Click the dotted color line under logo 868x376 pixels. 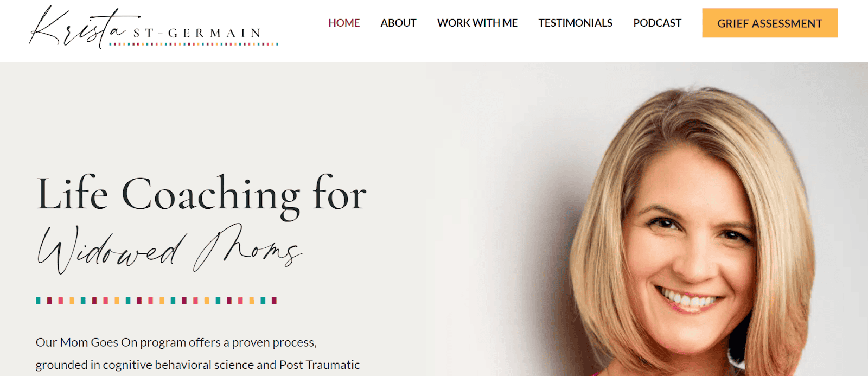pos(194,44)
